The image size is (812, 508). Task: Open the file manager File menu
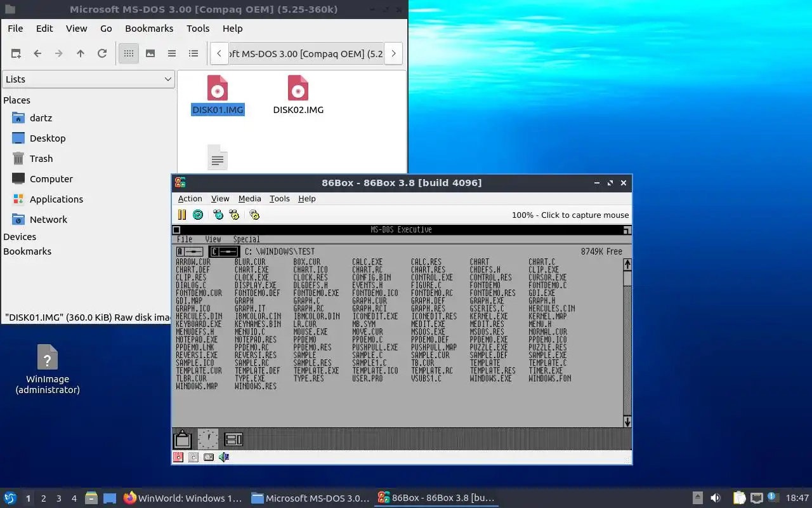(15, 29)
